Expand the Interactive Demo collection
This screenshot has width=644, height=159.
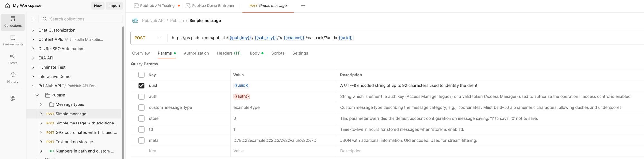pos(33,77)
